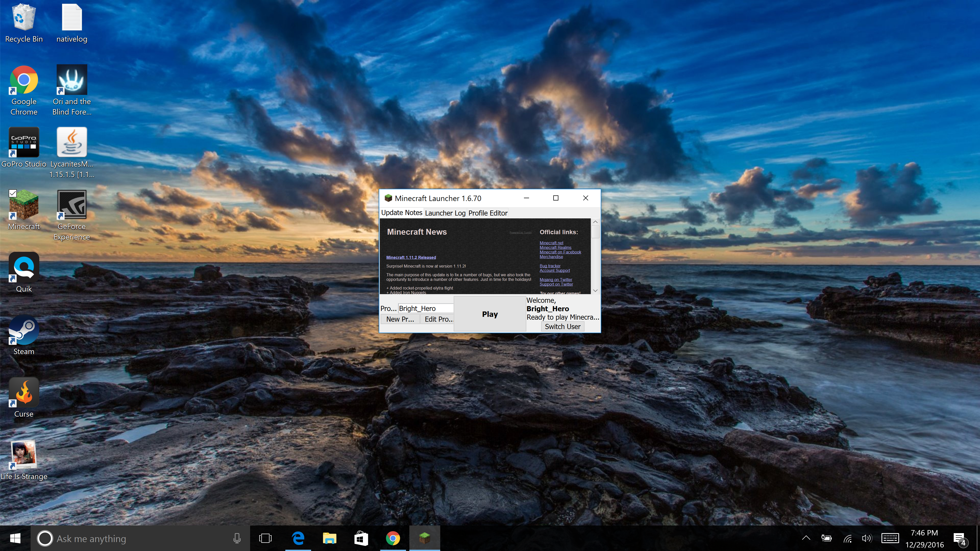Click the news scrollbar down arrow
The width and height of the screenshot is (980, 551).
[595, 291]
